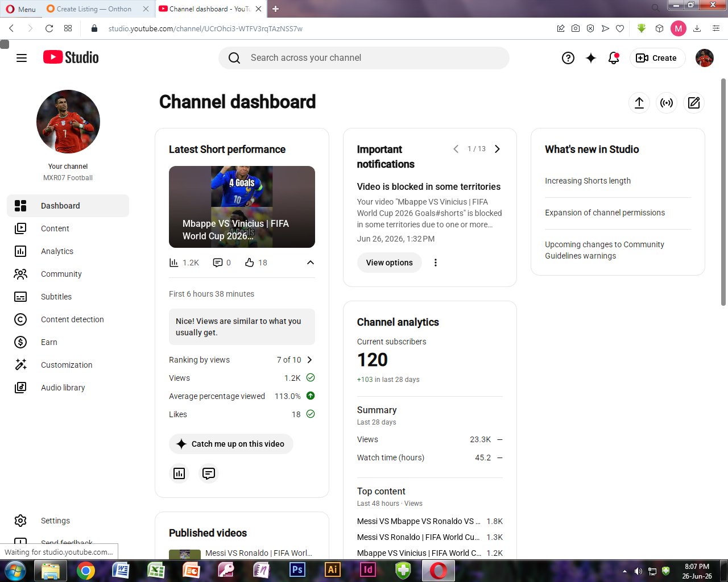Collapse the Latest Short performance details

click(311, 263)
